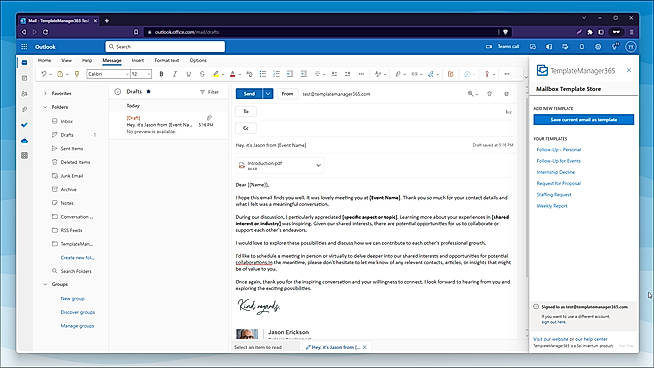Open ribbon overflow more options

(507, 74)
